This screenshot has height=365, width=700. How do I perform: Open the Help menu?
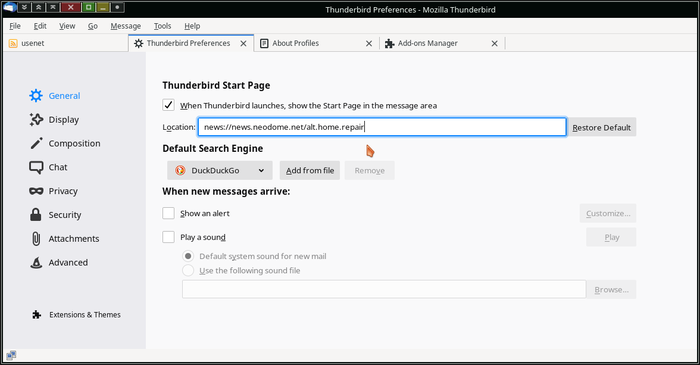[x=192, y=26]
